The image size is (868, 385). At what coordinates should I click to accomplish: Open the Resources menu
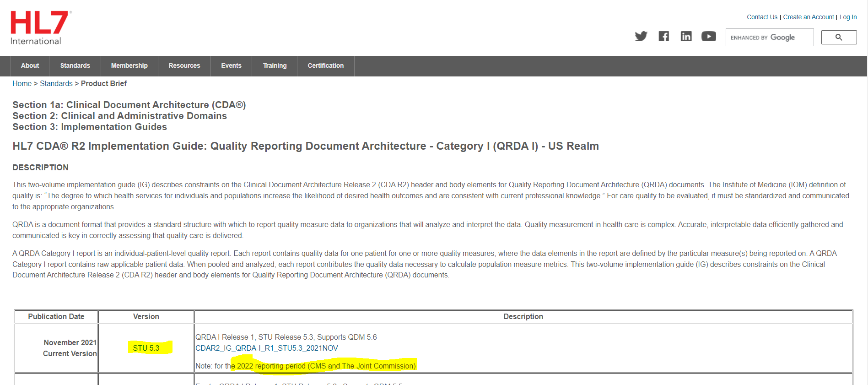(184, 66)
